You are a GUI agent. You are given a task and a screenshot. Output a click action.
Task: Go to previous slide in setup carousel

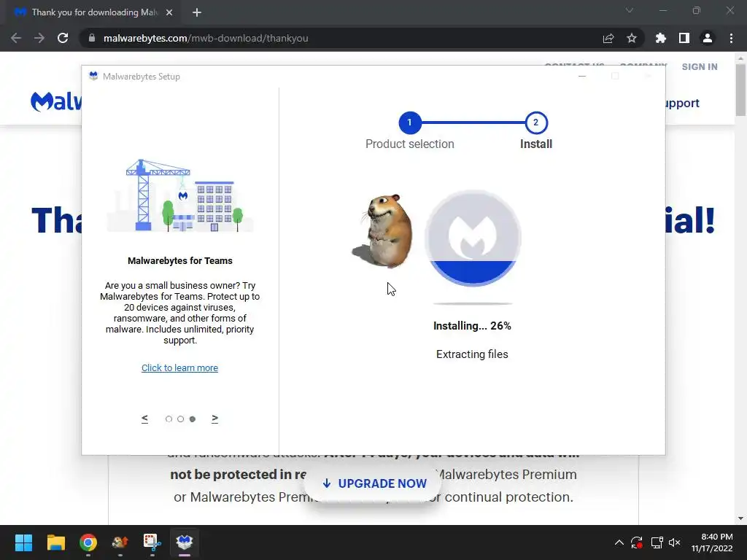(145, 419)
